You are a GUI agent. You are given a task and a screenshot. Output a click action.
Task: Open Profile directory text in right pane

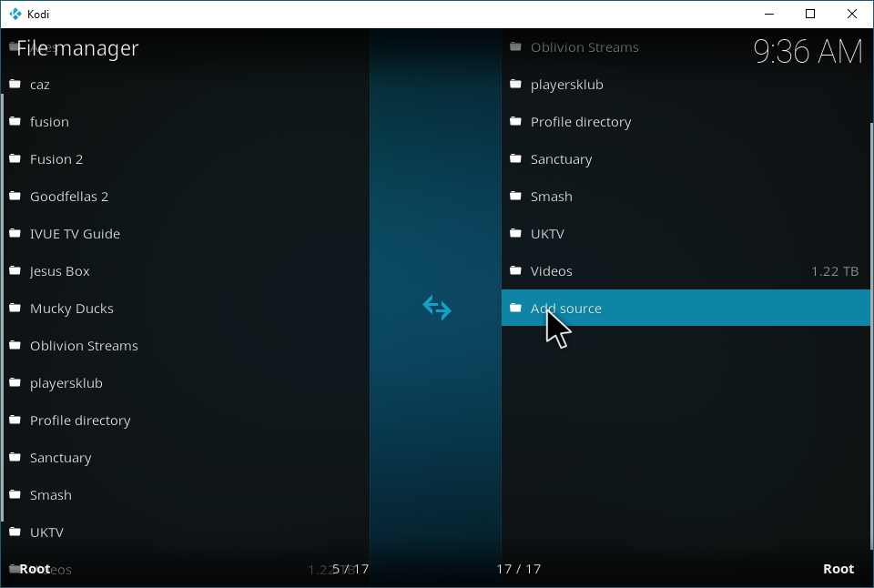coord(581,122)
